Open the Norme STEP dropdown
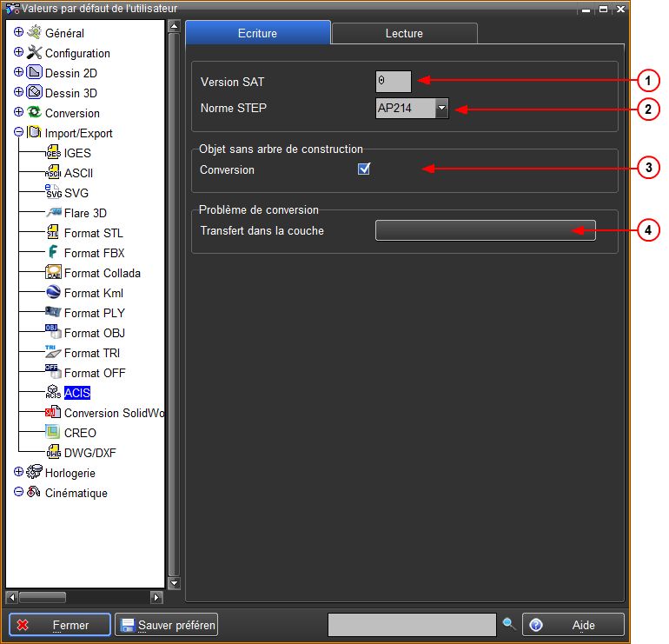 [x=441, y=109]
